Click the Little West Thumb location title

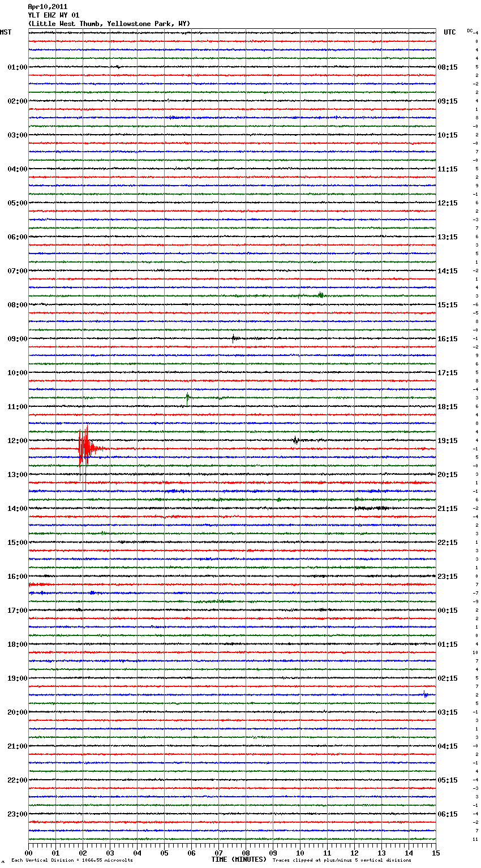[x=109, y=24]
